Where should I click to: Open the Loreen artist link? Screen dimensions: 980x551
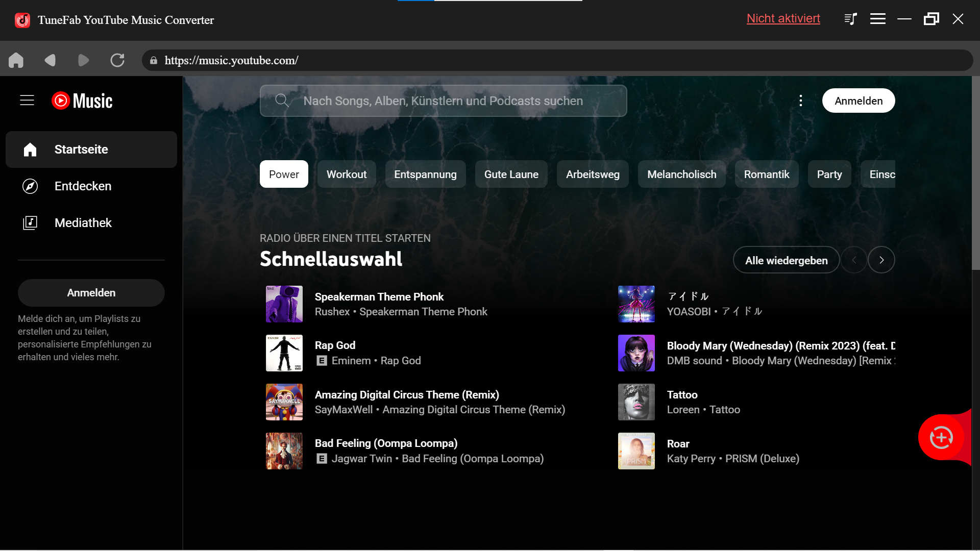click(x=683, y=410)
